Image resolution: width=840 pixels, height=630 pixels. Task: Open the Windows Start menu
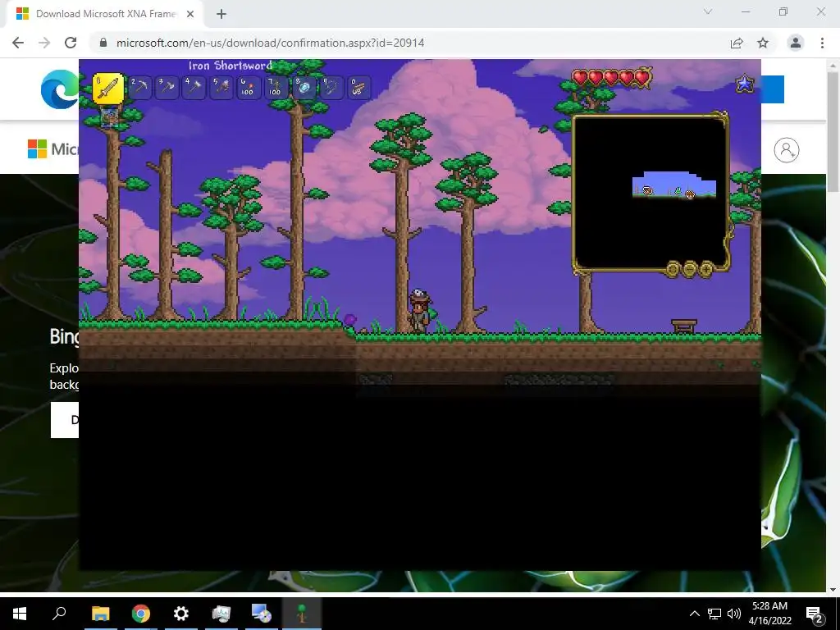(x=20, y=614)
